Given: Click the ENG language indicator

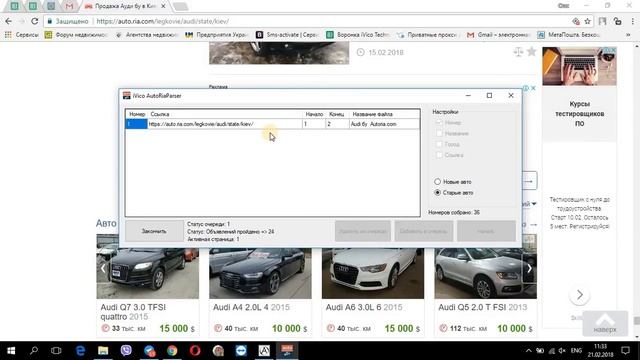Looking at the screenshot, I should click(x=576, y=351).
